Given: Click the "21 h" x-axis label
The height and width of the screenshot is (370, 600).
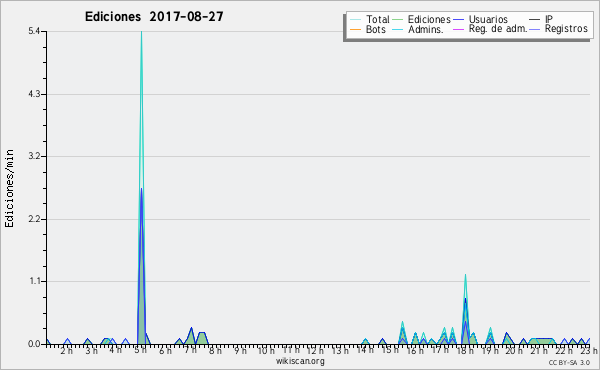Looking at the screenshot, I should (539, 351).
